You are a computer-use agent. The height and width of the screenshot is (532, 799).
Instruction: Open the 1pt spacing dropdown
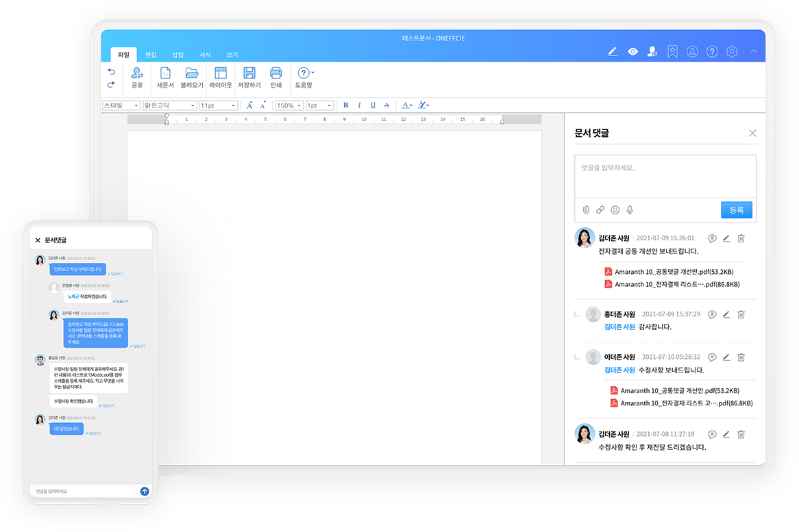(319, 105)
